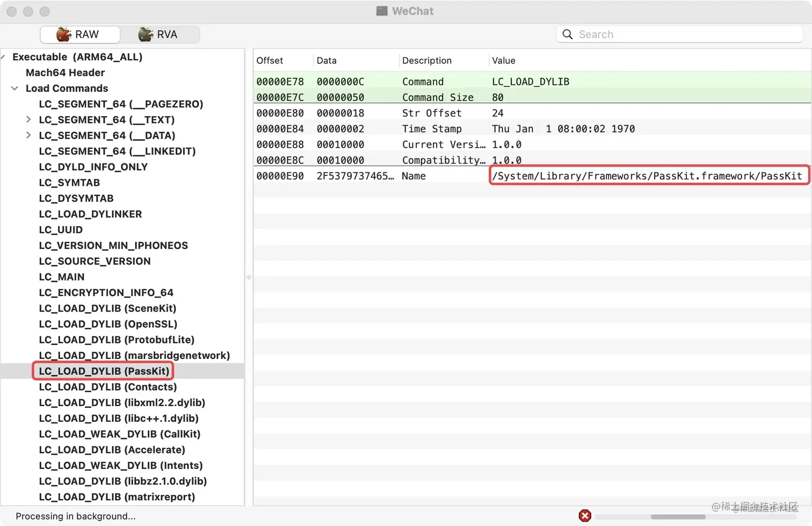Viewport: 812px width, 526px height.
Task: Collapse the Load Commands tree node
Action: pos(15,88)
